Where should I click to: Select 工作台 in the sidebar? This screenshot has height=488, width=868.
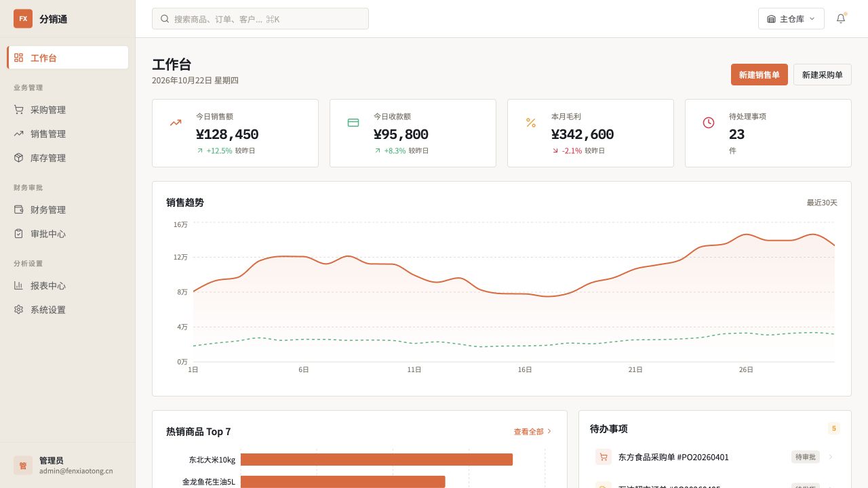[68, 58]
